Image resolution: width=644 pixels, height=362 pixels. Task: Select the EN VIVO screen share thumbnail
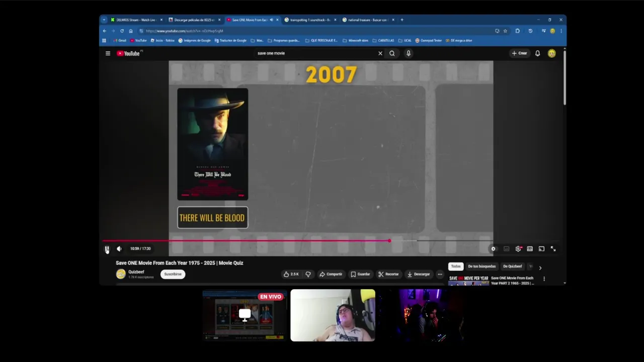[x=245, y=315]
